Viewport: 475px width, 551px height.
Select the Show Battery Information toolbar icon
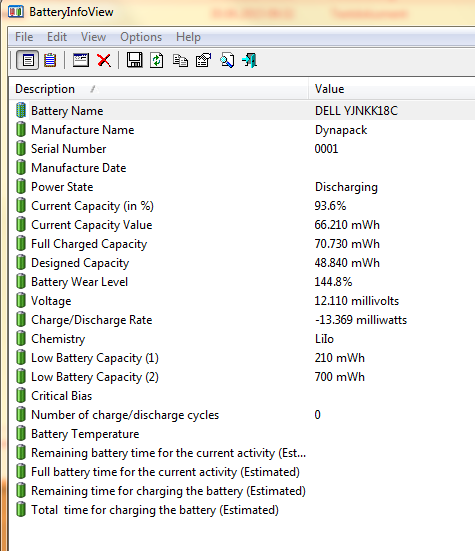click(x=28, y=60)
